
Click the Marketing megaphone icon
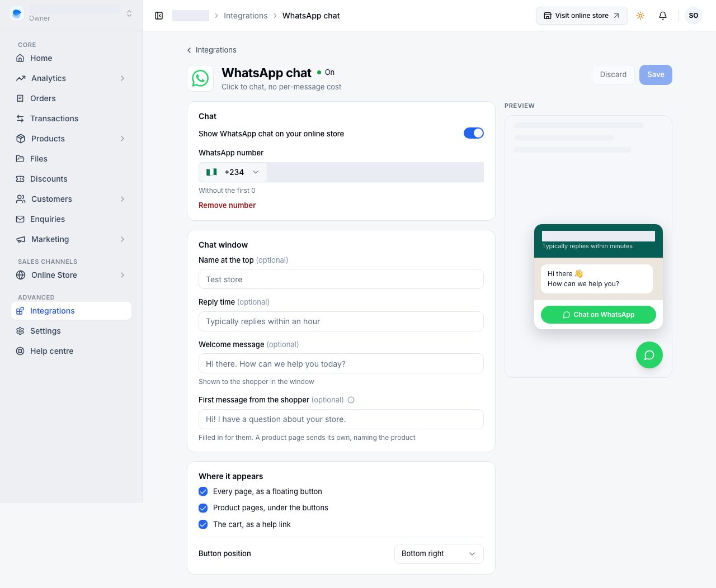click(x=21, y=239)
